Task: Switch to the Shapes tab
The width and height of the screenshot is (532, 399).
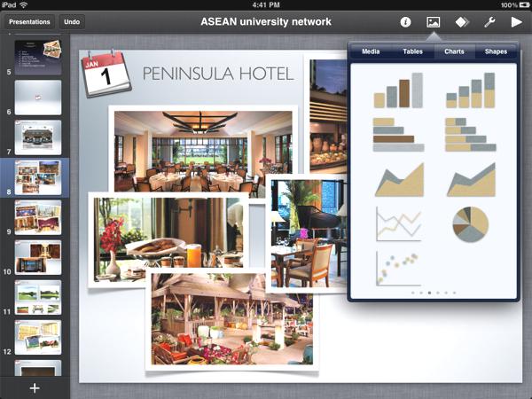Action: pos(496,51)
